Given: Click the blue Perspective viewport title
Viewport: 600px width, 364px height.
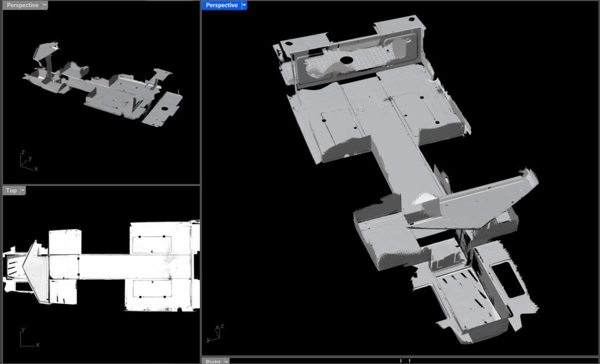Looking at the screenshot, I should [221, 5].
